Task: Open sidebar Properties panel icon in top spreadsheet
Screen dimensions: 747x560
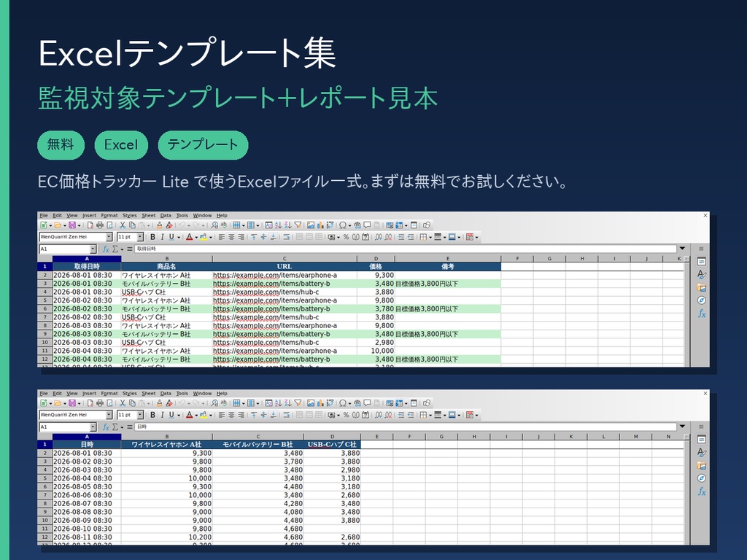Action: [x=701, y=262]
